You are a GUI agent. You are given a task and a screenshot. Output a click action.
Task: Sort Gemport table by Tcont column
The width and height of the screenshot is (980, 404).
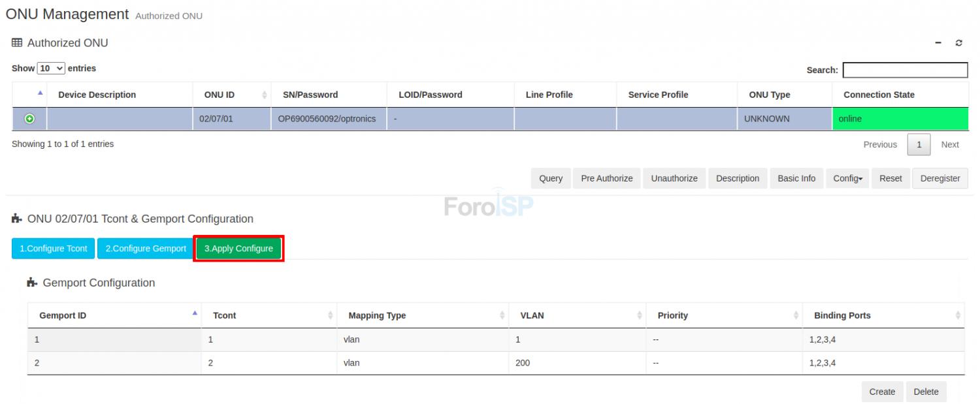pyautogui.click(x=330, y=316)
